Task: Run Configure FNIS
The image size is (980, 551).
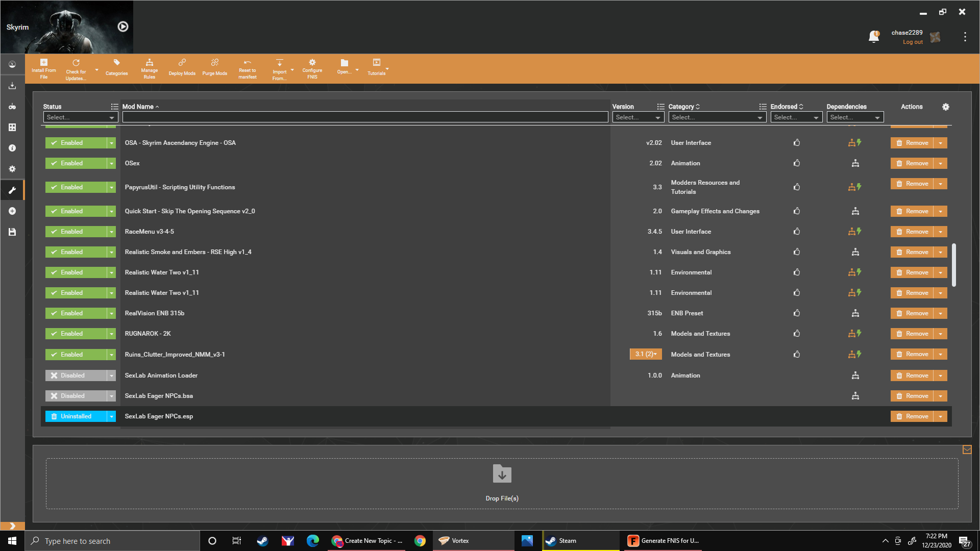Action: 312,69
